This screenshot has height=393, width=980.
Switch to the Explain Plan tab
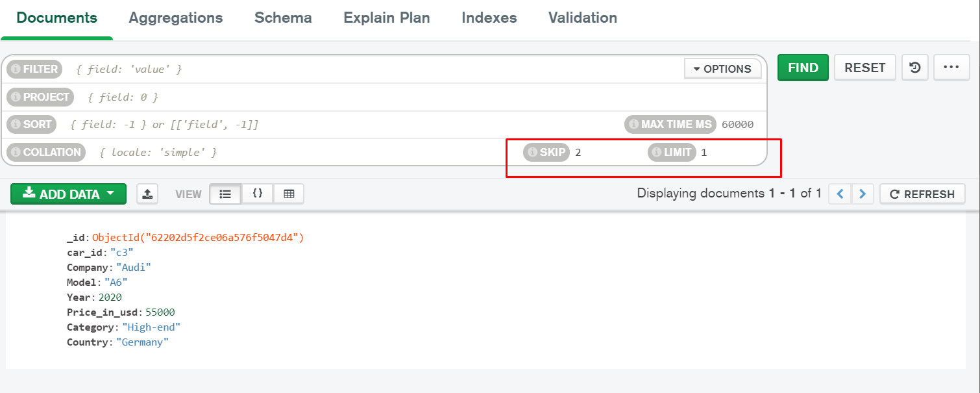click(387, 18)
